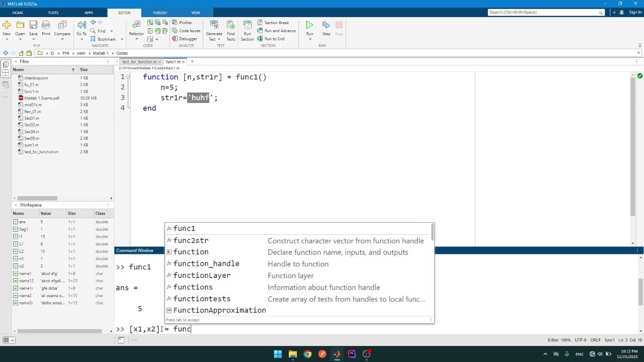Expand the Run dropdown arrow

[x=310, y=39]
